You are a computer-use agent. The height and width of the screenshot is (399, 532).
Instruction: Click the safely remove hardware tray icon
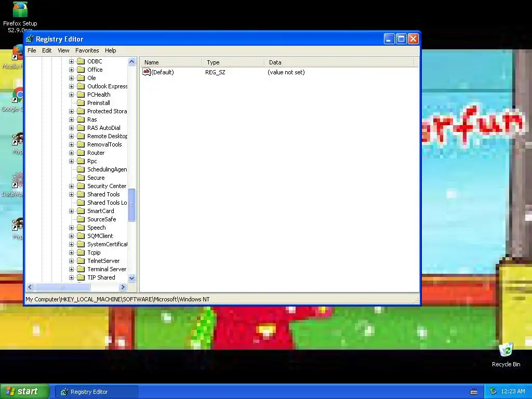click(x=494, y=392)
